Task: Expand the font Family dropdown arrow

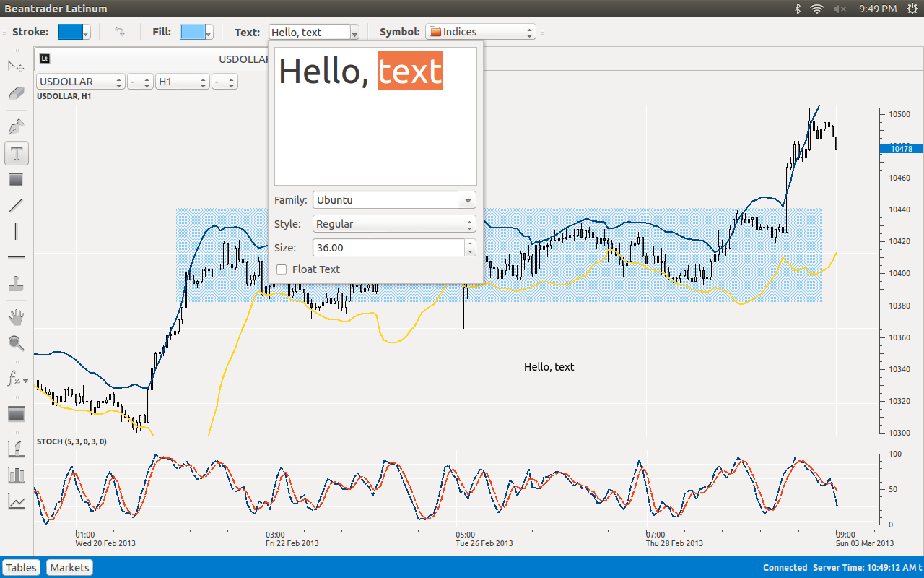Action: point(467,200)
